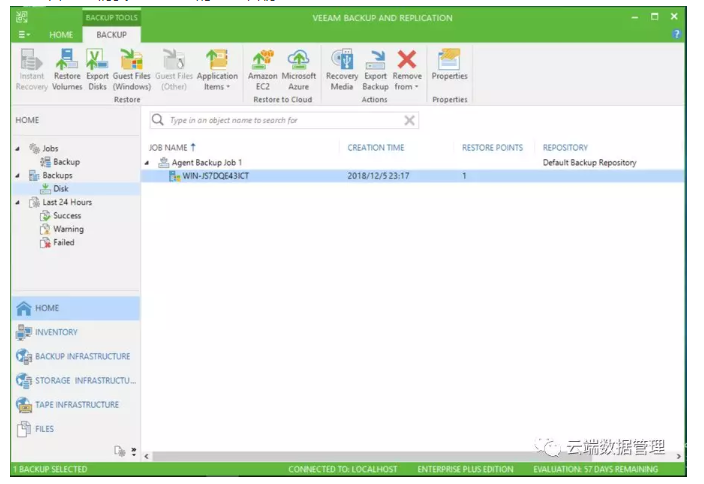
Task: Launch Guest Files (Windows) restore
Action: click(132, 70)
